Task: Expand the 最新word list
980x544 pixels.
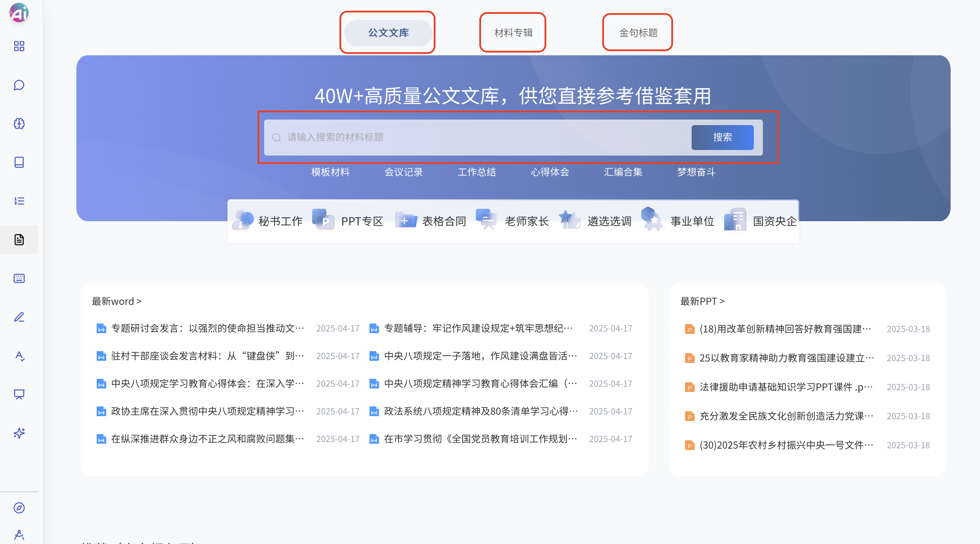Action: tap(116, 301)
